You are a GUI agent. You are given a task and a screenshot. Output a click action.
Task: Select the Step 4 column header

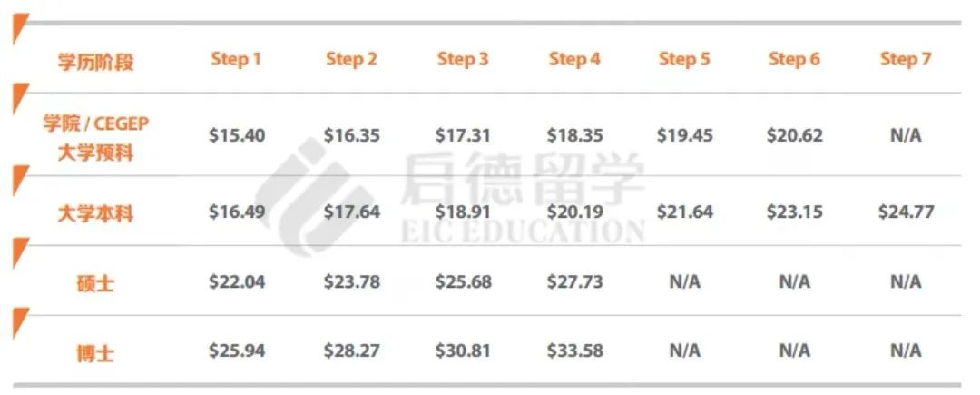pyautogui.click(x=574, y=60)
